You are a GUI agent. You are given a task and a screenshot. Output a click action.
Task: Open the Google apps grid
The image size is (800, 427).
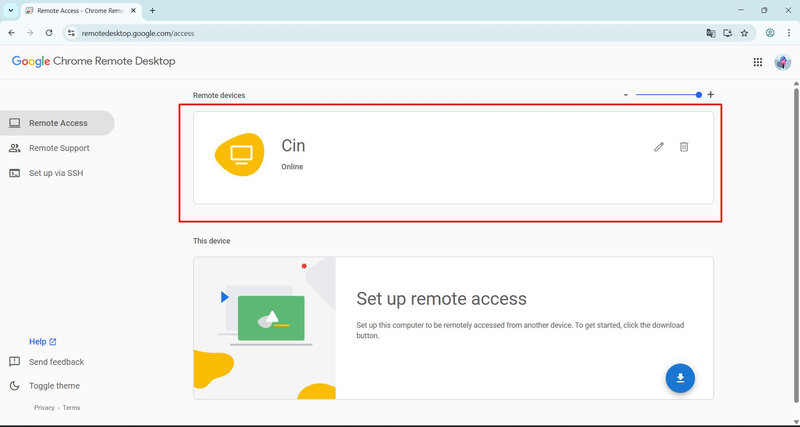click(x=758, y=62)
